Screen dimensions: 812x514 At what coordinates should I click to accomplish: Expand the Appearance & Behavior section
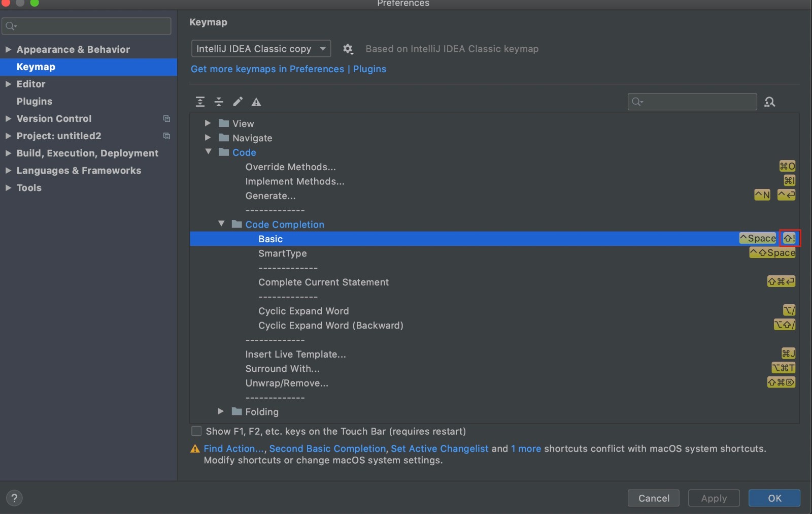pyautogui.click(x=8, y=49)
